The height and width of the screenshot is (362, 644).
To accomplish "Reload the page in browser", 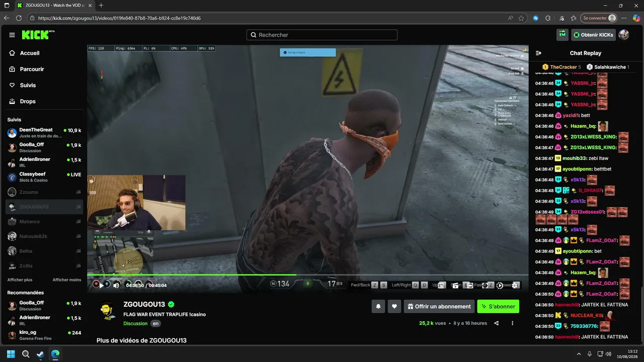I will 19,18.
